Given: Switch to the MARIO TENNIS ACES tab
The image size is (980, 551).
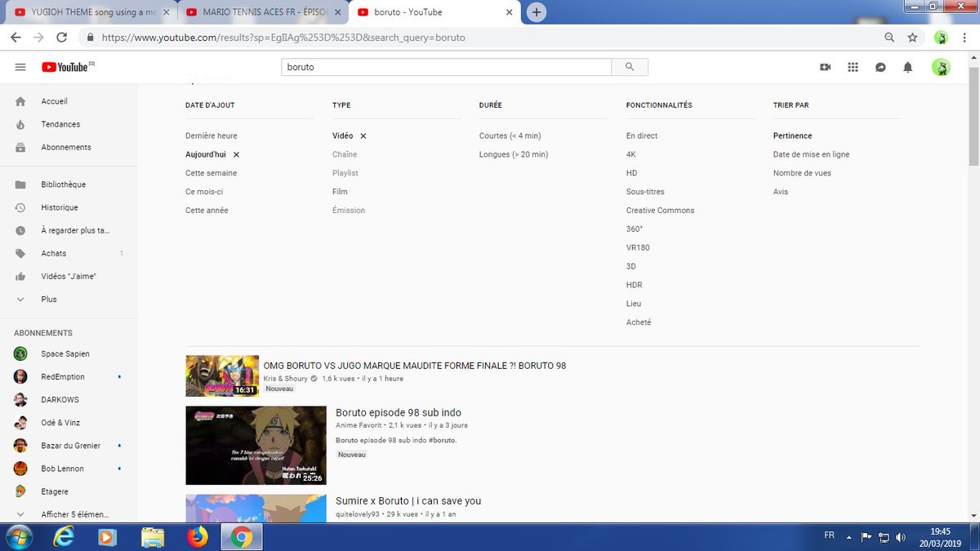Looking at the screenshot, I should (x=263, y=12).
